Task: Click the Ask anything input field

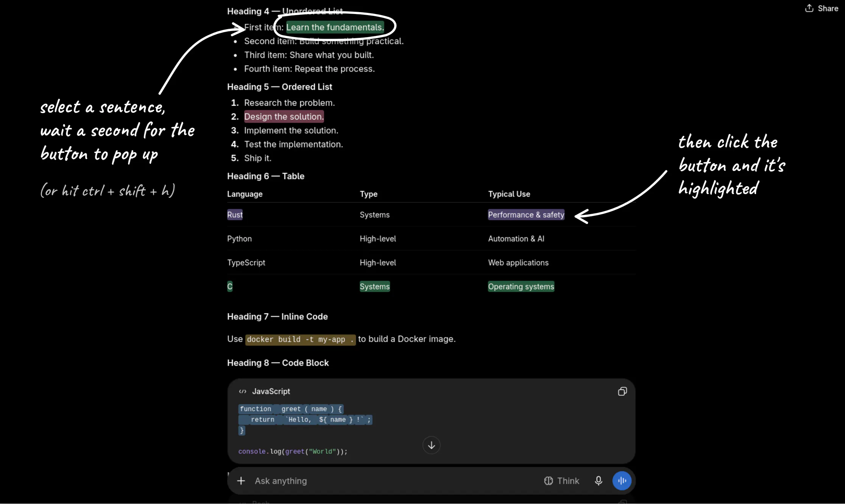Action: tap(394, 481)
